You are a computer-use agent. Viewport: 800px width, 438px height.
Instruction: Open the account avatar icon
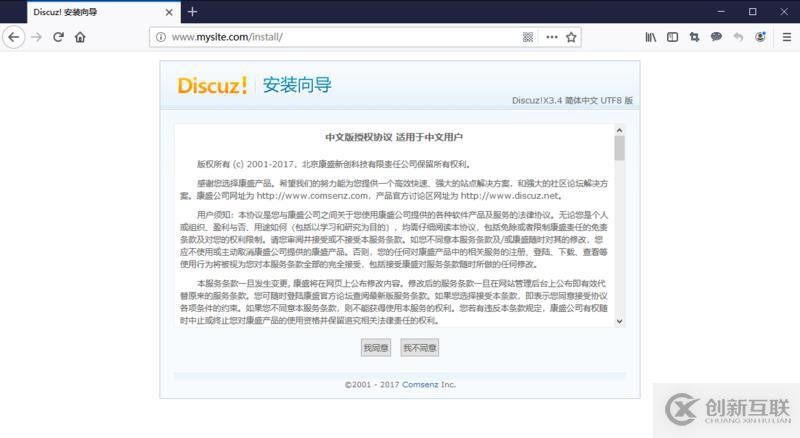[x=760, y=37]
